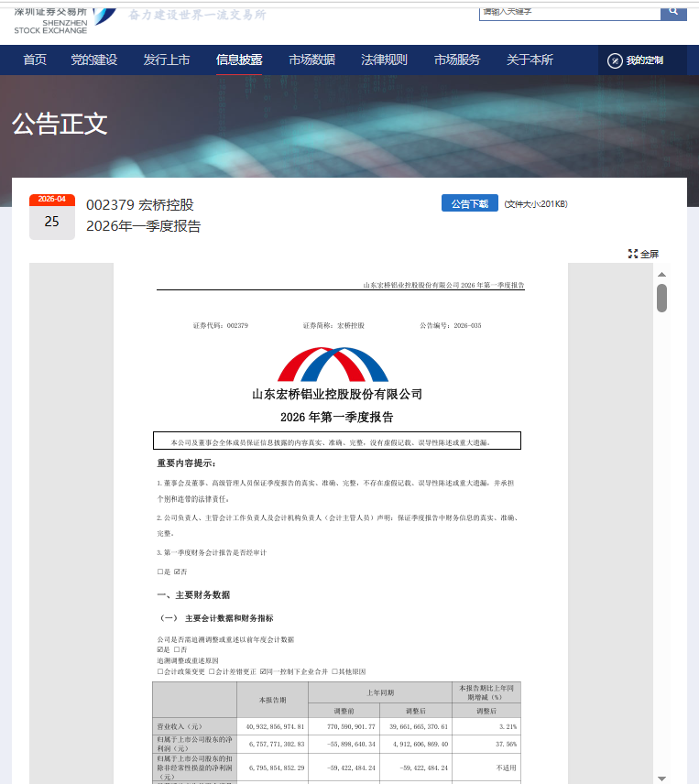Click the 全屏 fullscreen icon
The height and width of the screenshot is (784, 699).
[x=632, y=254]
